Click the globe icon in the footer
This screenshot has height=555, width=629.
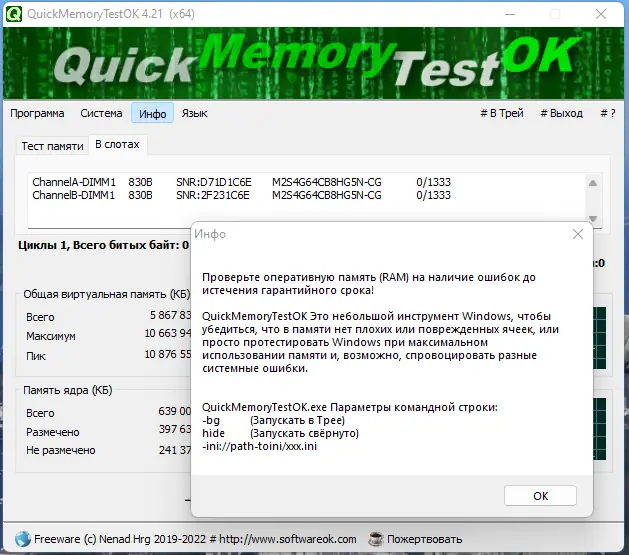point(22,539)
